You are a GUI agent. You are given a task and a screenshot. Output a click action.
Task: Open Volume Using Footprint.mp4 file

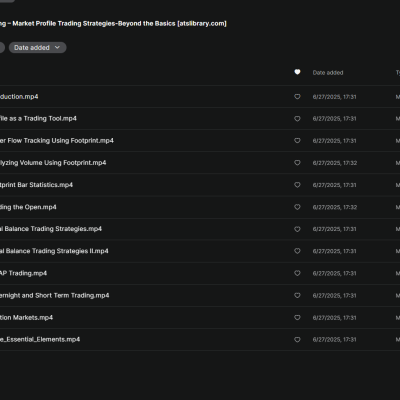point(53,163)
